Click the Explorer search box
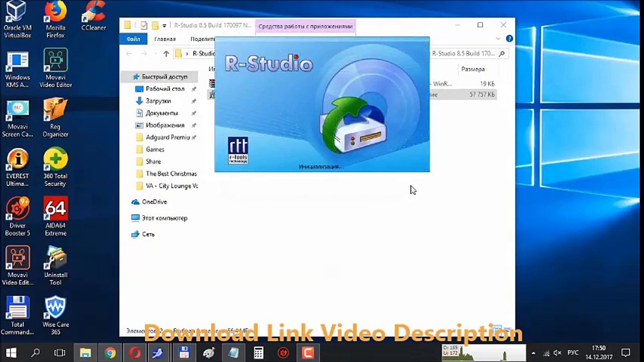 click(469, 54)
